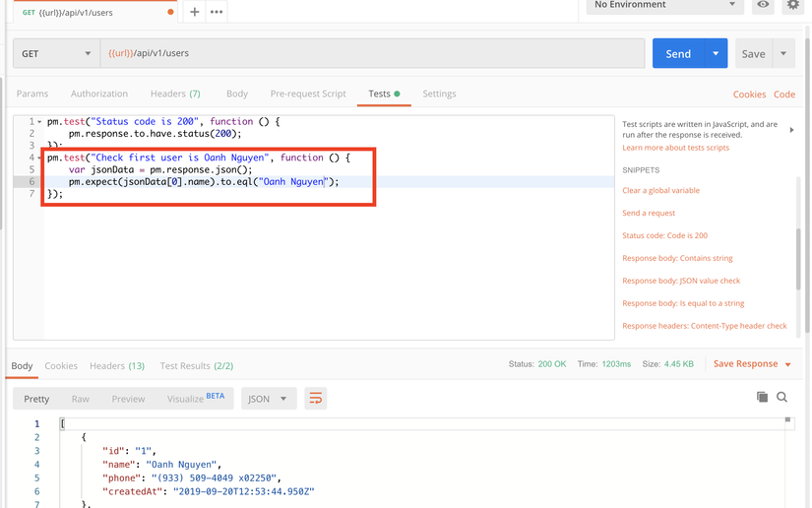The image size is (812, 508).
Task: Open the Cookies link
Action: point(749,95)
